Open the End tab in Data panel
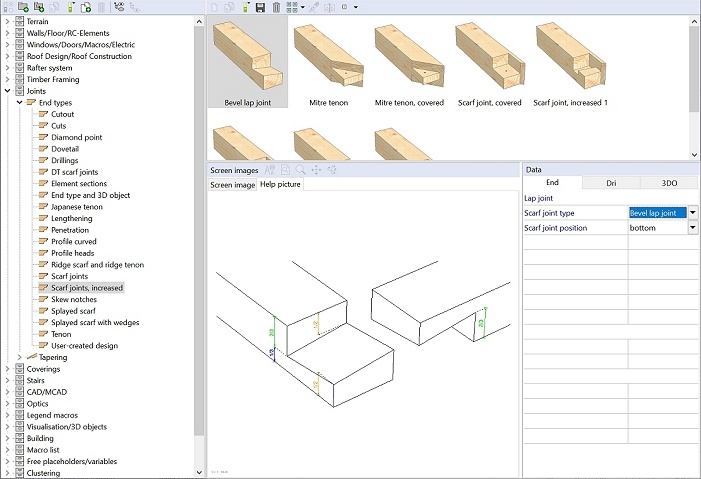 tap(553, 182)
